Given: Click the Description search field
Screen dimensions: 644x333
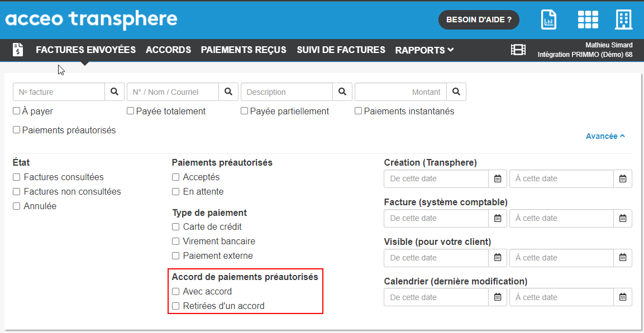Looking at the screenshot, I should click(287, 92).
